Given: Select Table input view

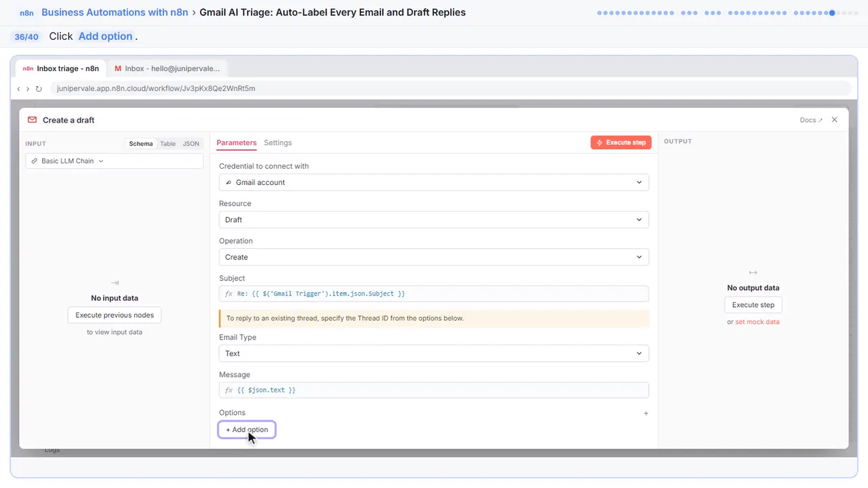Looking at the screenshot, I should tap(167, 144).
